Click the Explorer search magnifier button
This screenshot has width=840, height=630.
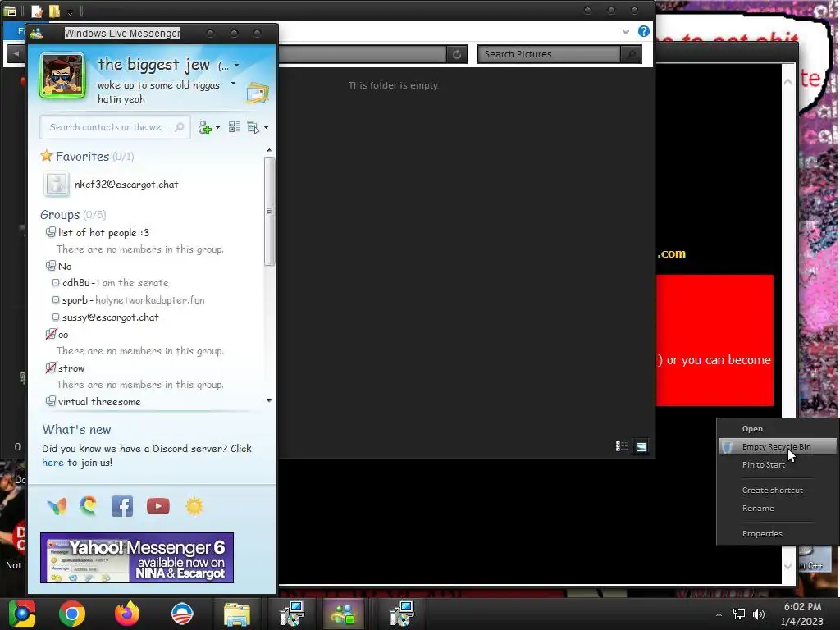click(x=632, y=54)
